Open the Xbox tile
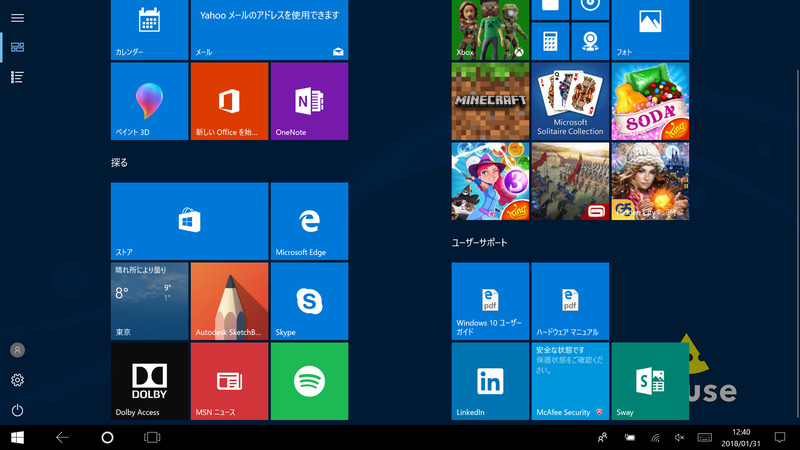This screenshot has height=450, width=800. point(490,30)
